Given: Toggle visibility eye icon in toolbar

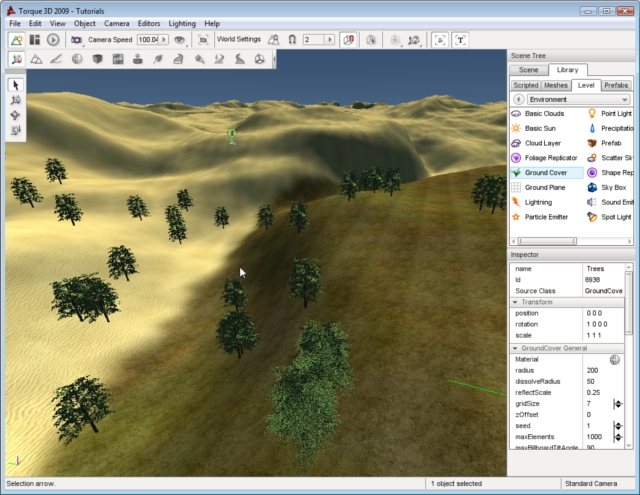Looking at the screenshot, I should click(180, 40).
